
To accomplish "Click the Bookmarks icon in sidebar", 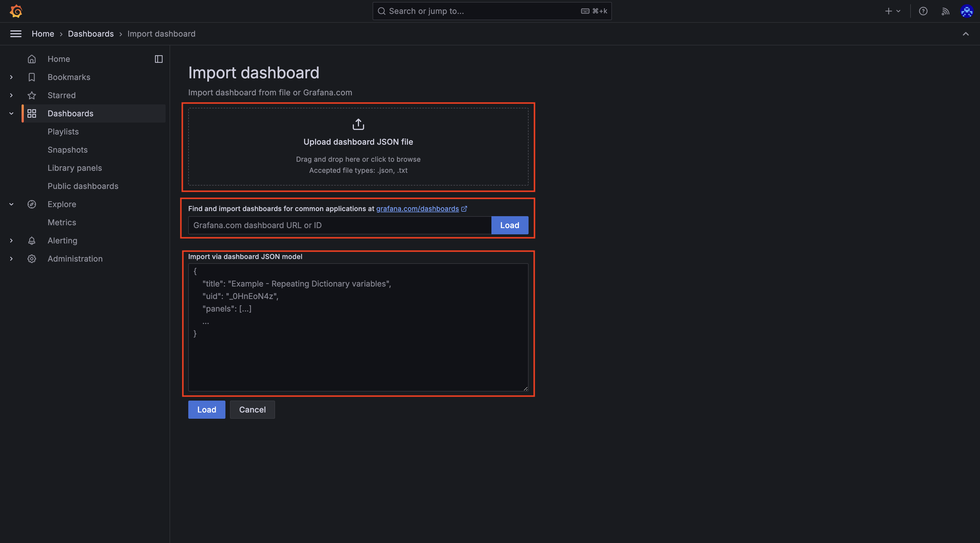I will [x=31, y=77].
